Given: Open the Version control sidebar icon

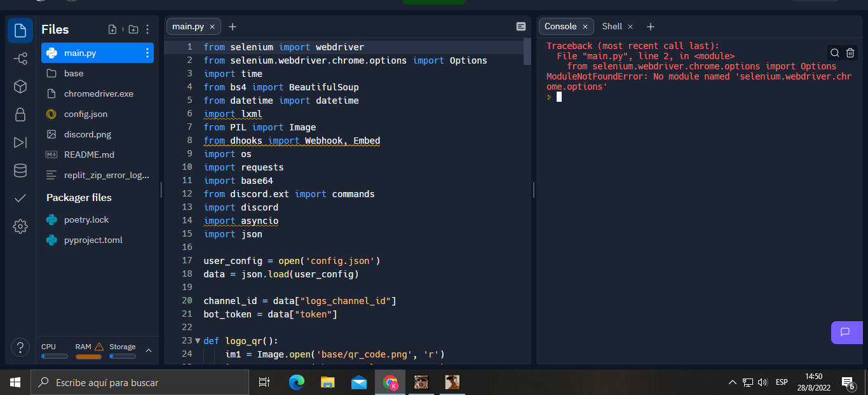Looking at the screenshot, I should pos(20,59).
